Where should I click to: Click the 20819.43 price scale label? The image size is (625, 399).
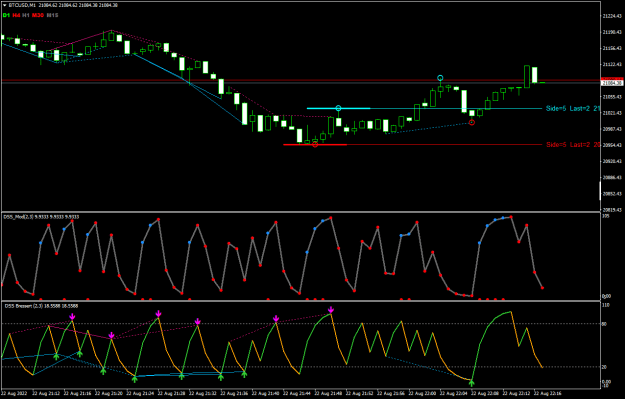click(612, 210)
